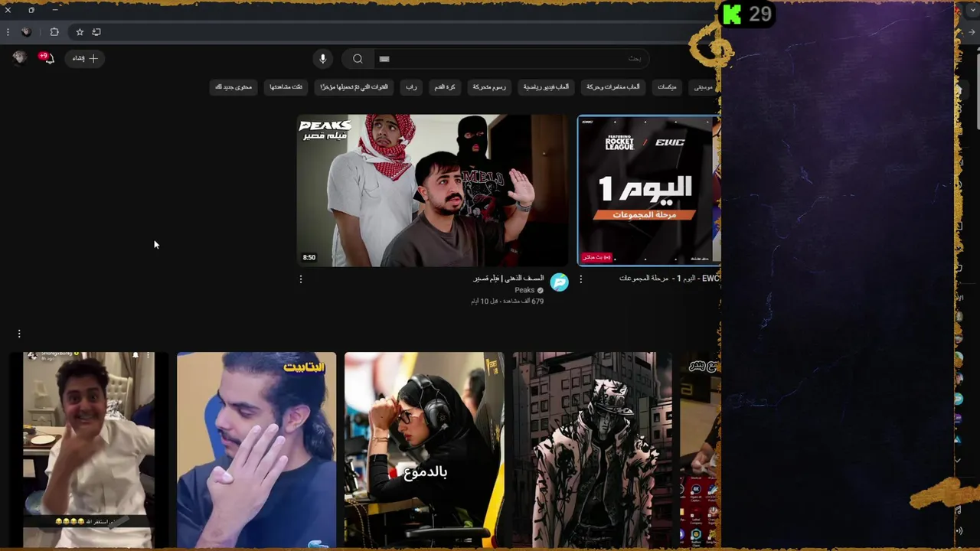Click the 8:50 duration badge
980x551 pixels.
309,258
